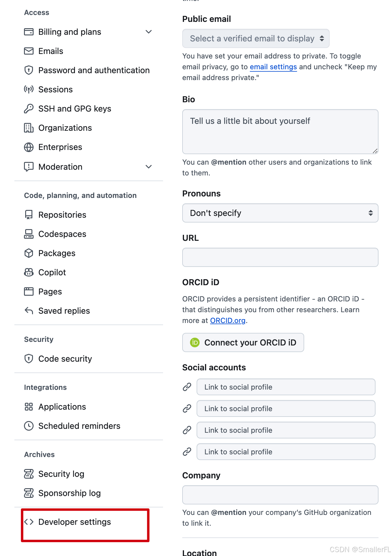Open the ORCID.org link
Screen dimensions: 392x556
tap(228, 321)
